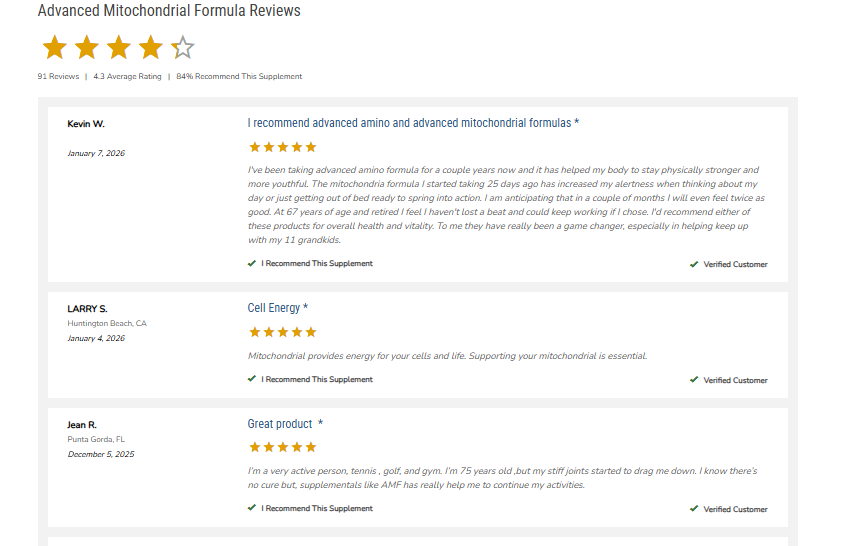The width and height of the screenshot is (867, 546).
Task: Click recommend checkmark in Kevin W.'s review
Action: (x=252, y=264)
